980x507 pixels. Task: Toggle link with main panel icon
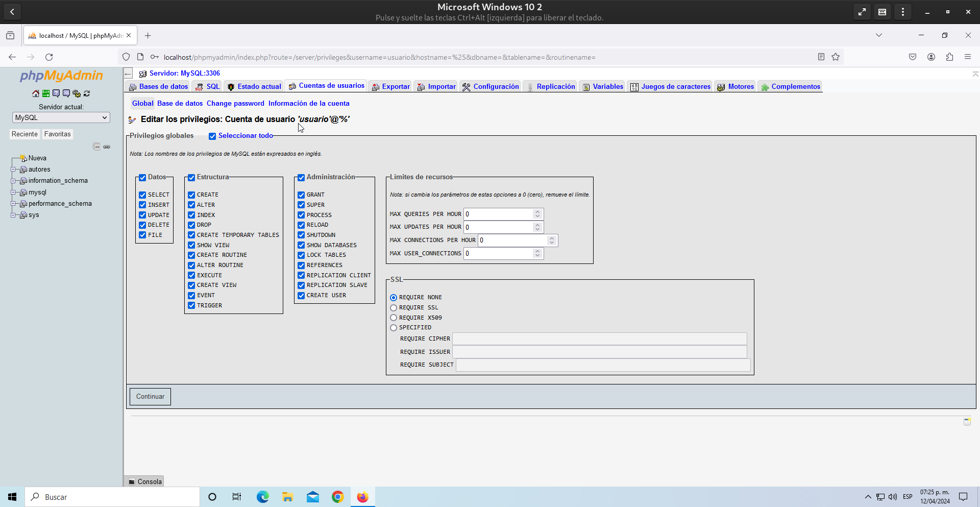pos(107,147)
